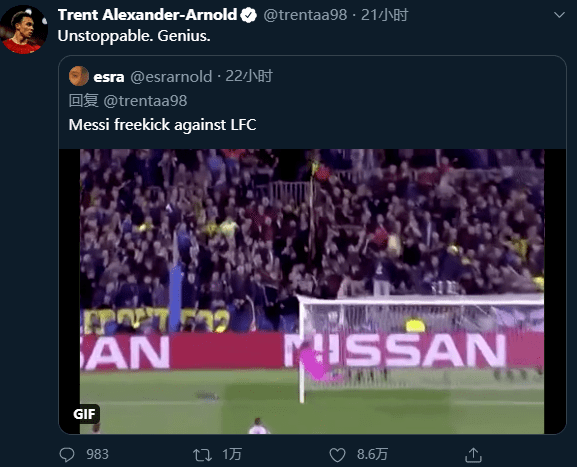Open the @trentaa98 handle in header
577x467 pixels.
[305, 15]
